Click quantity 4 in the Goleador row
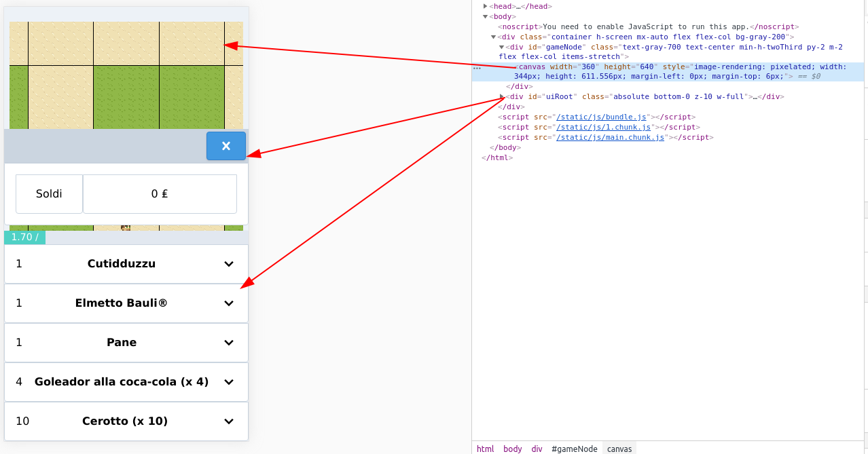The width and height of the screenshot is (868, 454). 19,382
